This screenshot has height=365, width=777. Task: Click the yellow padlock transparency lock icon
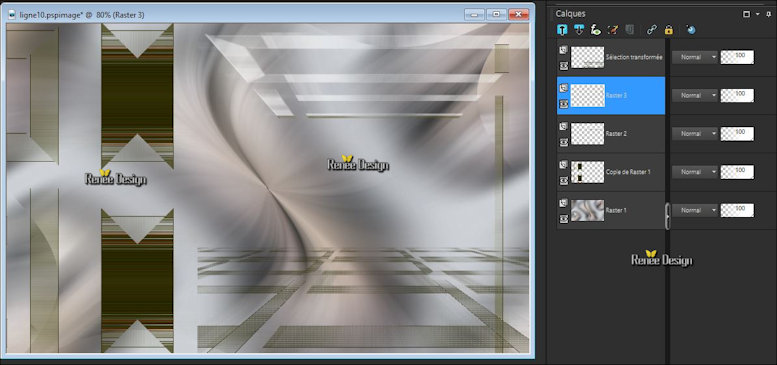tap(669, 30)
